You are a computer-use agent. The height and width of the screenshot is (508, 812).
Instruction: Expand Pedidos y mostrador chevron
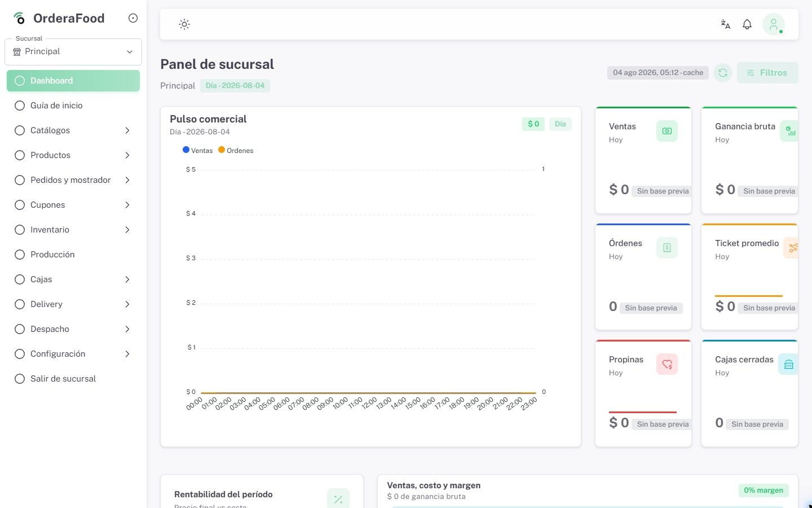click(127, 180)
